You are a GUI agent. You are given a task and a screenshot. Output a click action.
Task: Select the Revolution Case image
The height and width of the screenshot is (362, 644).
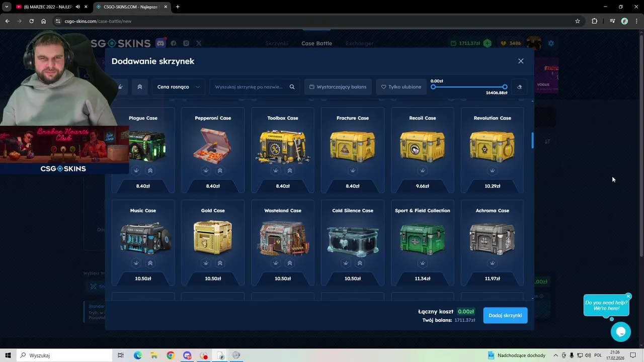(493, 146)
